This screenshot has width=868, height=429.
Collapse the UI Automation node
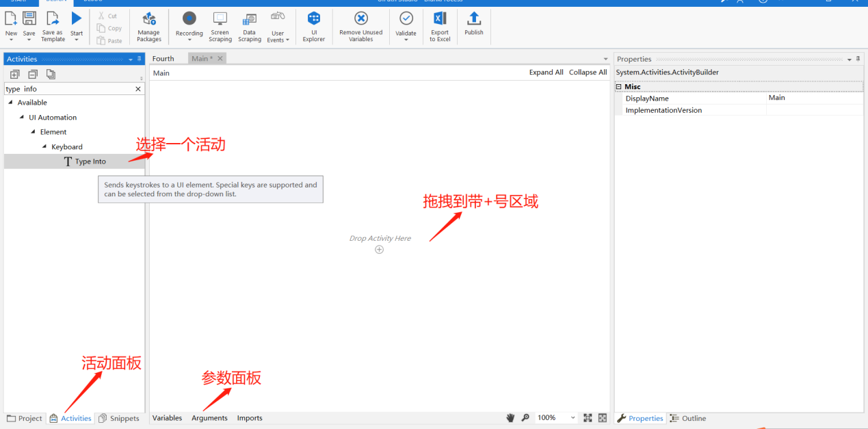[x=21, y=117]
